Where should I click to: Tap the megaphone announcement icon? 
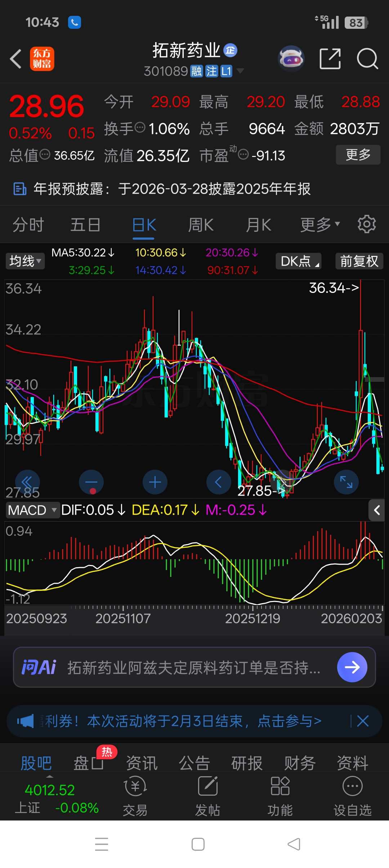click(x=25, y=721)
